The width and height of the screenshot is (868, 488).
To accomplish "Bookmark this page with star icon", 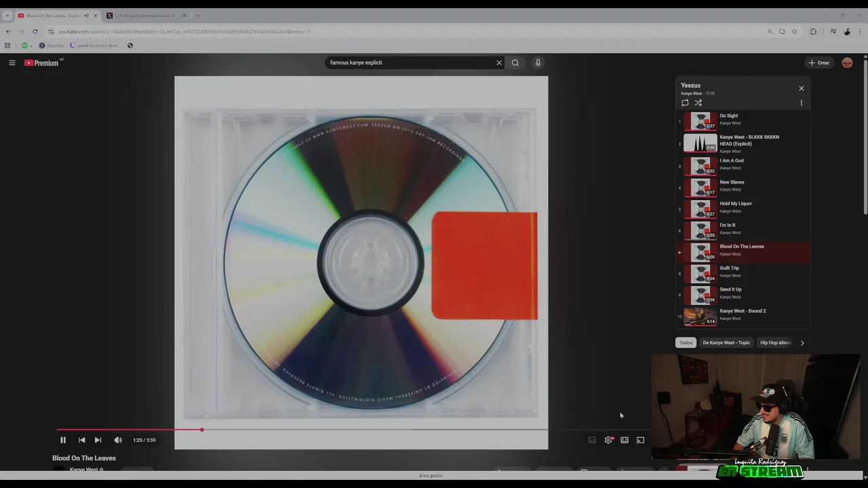I will 794,31.
